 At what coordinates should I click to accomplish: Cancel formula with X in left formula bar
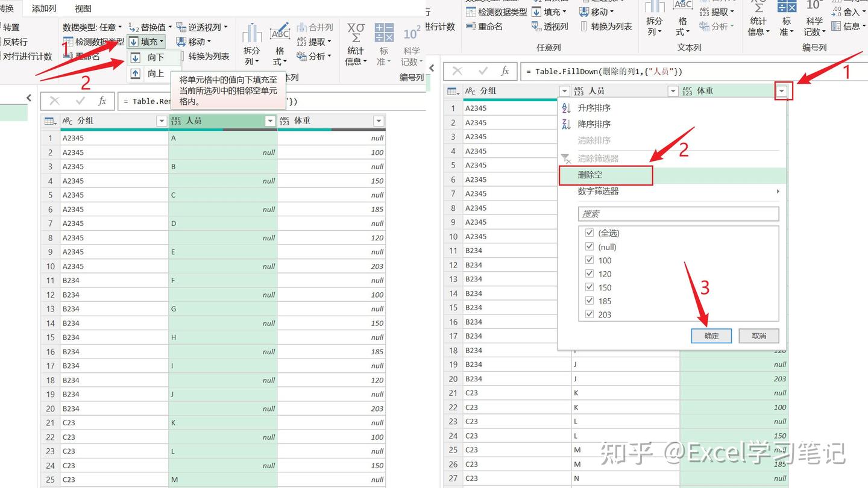[55, 101]
